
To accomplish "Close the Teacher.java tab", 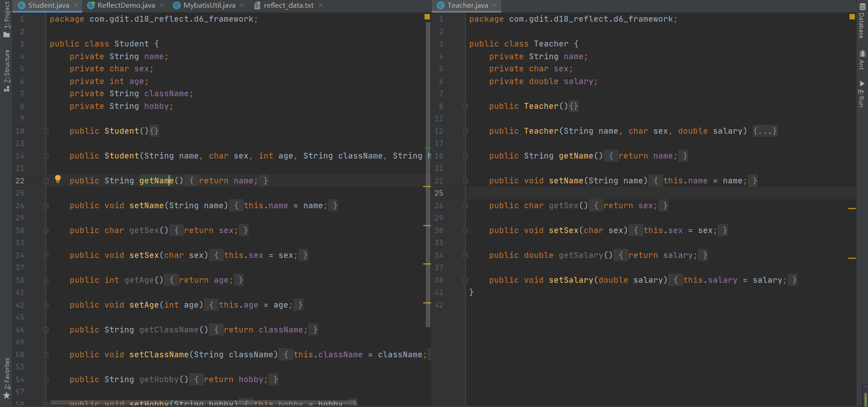I will pyautogui.click(x=495, y=5).
